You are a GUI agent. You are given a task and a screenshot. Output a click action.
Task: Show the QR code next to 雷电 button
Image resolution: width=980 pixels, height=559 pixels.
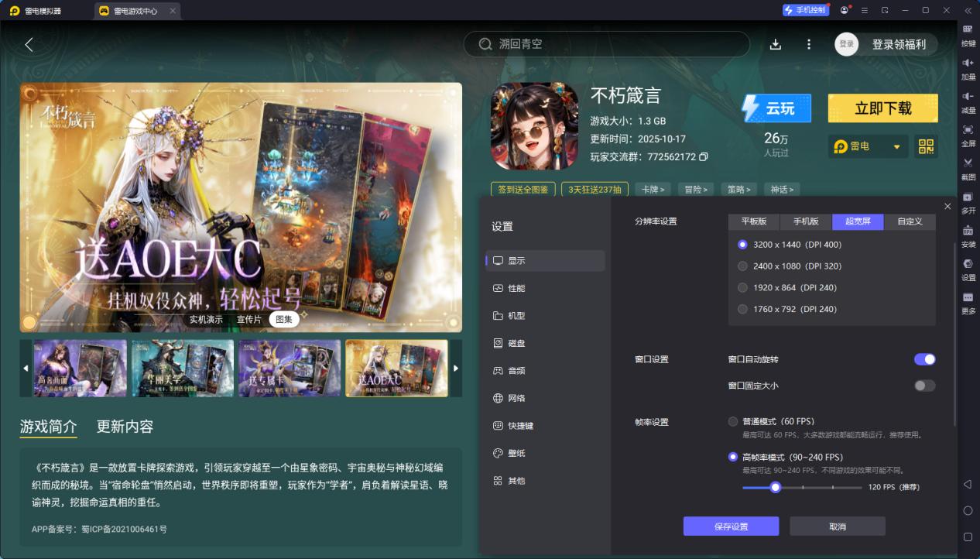click(926, 146)
